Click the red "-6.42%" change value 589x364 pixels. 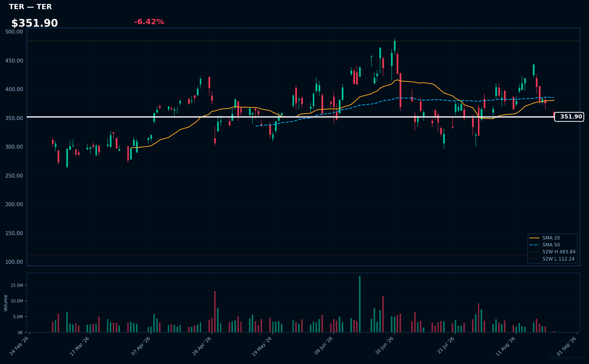(x=149, y=22)
